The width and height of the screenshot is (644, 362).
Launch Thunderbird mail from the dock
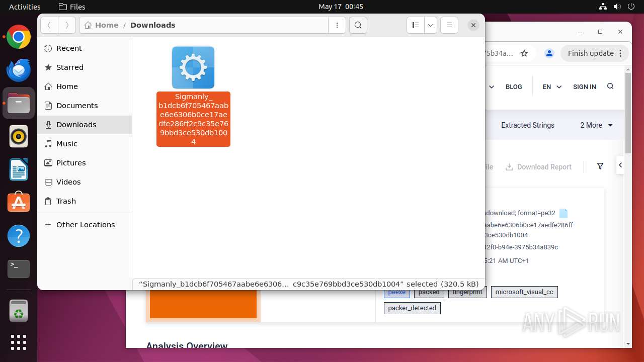pos(19,70)
